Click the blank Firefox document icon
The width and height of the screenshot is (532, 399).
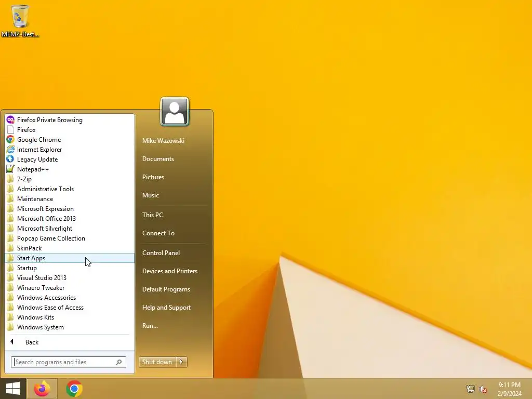10,129
